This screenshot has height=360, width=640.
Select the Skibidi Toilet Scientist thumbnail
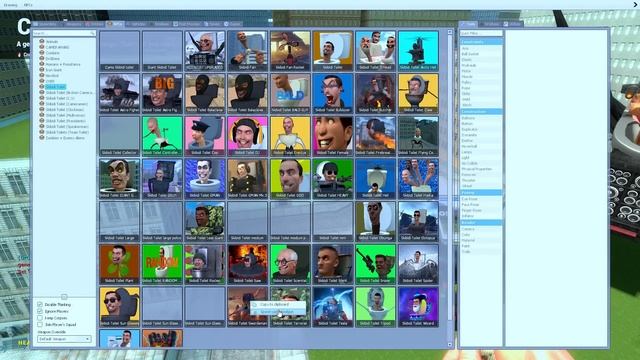coord(290,264)
